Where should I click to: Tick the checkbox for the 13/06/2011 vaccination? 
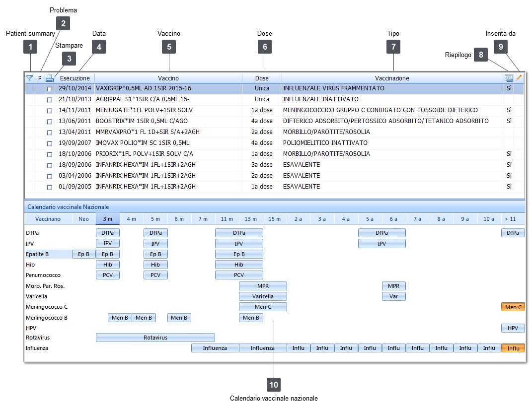[50, 122]
